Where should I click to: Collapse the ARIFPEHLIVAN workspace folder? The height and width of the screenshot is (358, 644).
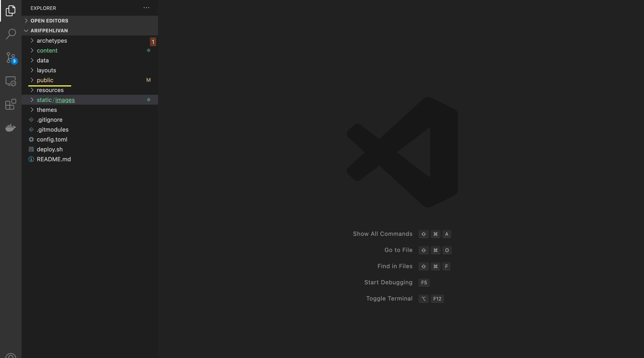pyautogui.click(x=26, y=31)
